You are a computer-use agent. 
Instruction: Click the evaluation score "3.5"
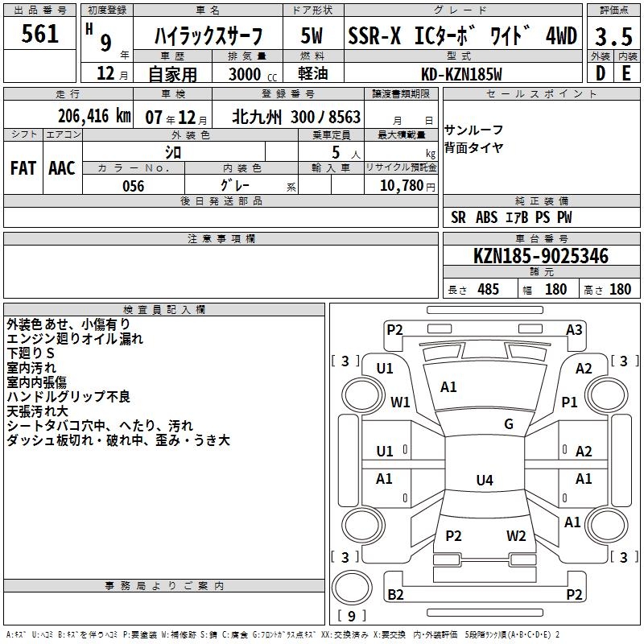pyautogui.click(x=613, y=36)
